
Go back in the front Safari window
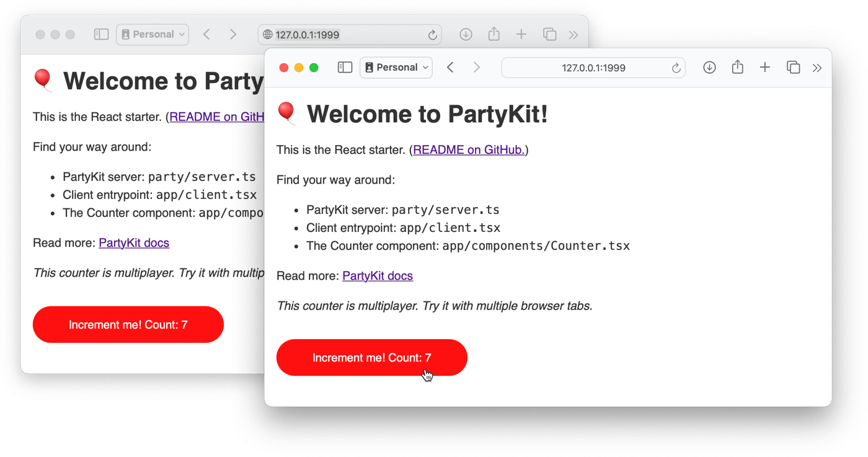451,68
